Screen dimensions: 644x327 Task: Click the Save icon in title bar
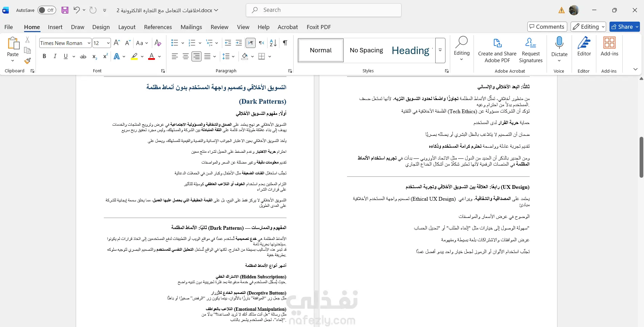65,10
